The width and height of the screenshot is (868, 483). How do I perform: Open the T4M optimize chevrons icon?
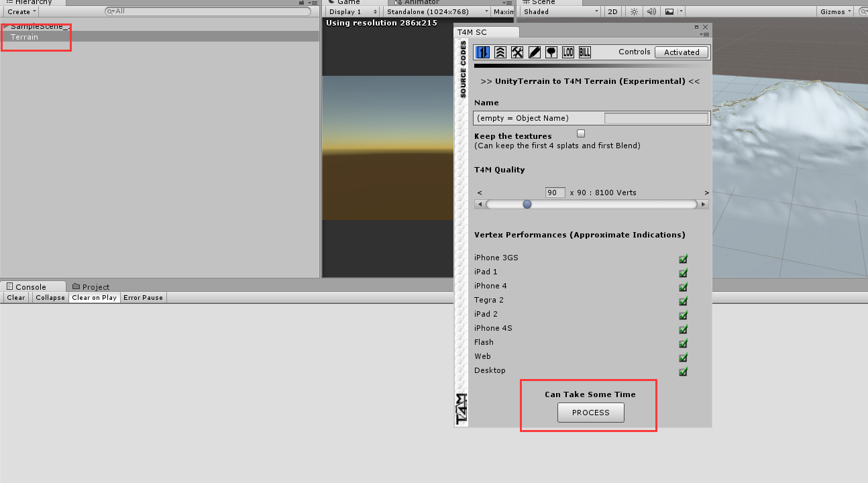(x=500, y=52)
